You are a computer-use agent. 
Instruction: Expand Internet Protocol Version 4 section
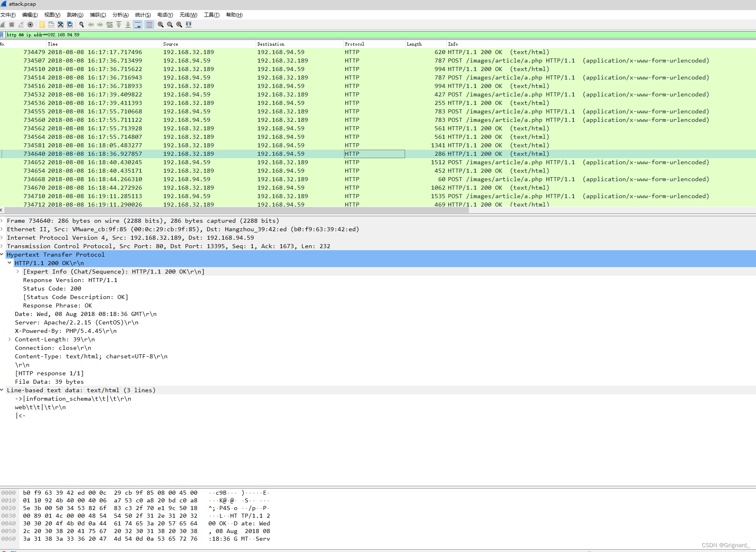tap(2, 238)
